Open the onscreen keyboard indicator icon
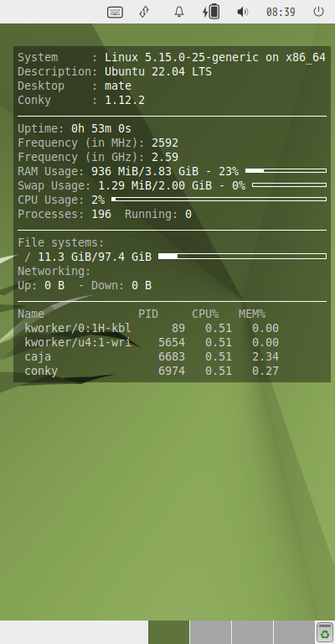Viewport: 335px width, 644px height. (115, 12)
